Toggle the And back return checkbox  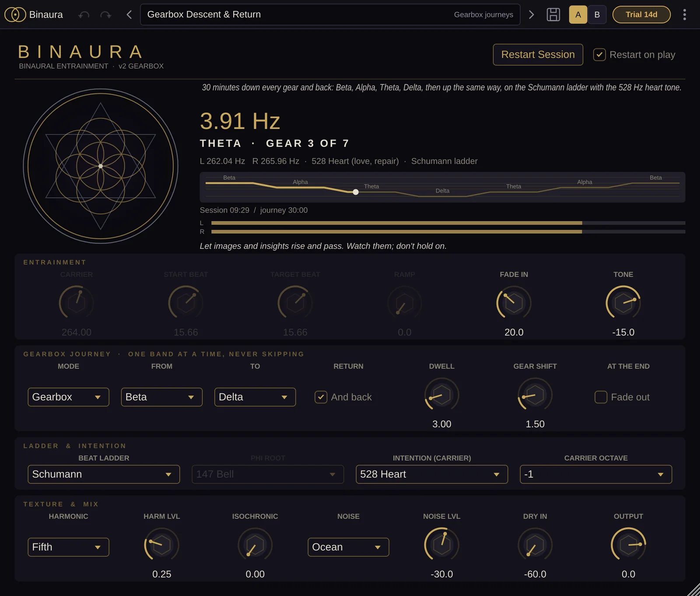[321, 397]
